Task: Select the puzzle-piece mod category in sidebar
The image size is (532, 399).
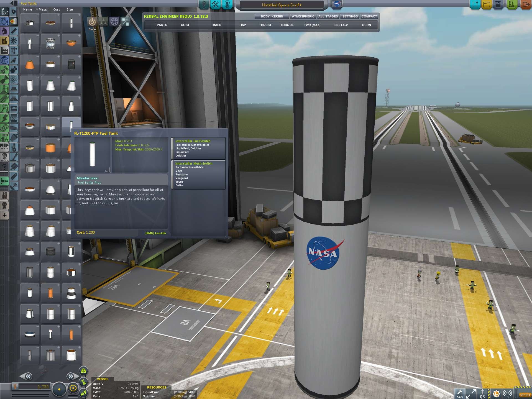Action: point(4,31)
